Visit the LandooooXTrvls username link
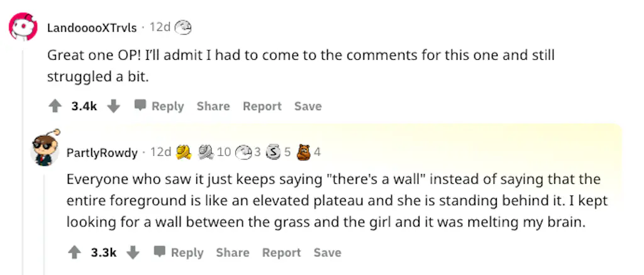 click(x=92, y=28)
